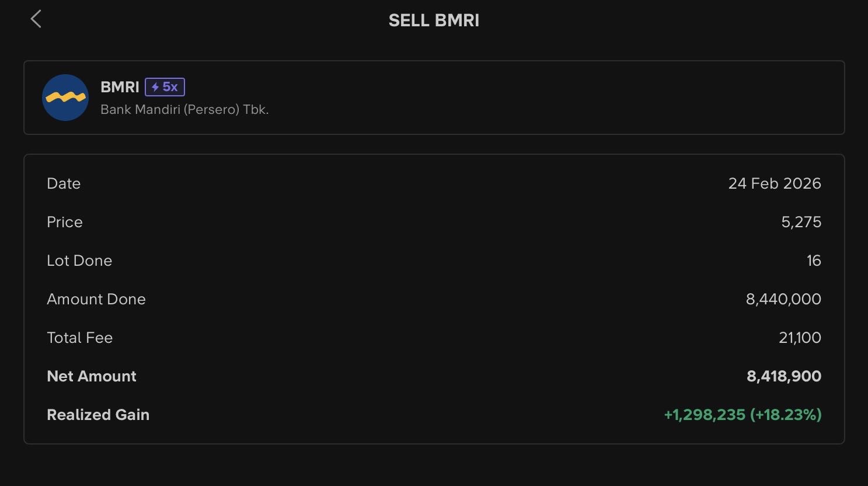
Task: Click the Amount Done label
Action: (x=96, y=299)
